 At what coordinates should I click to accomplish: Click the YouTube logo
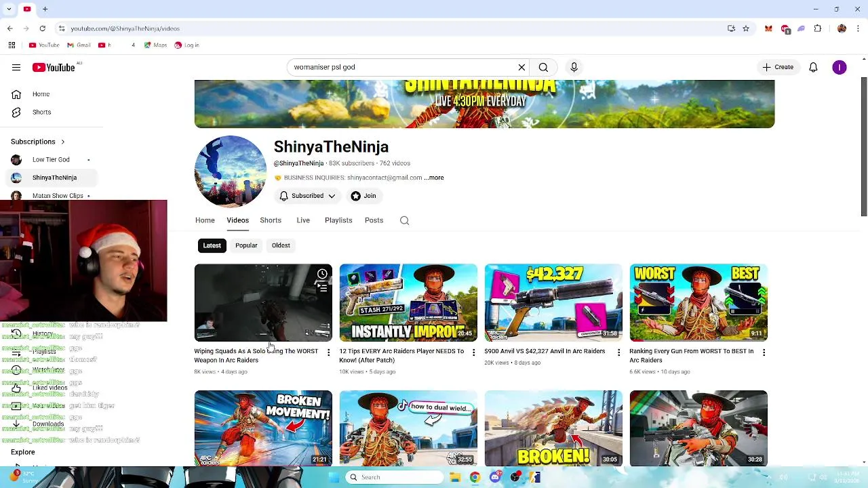click(53, 67)
